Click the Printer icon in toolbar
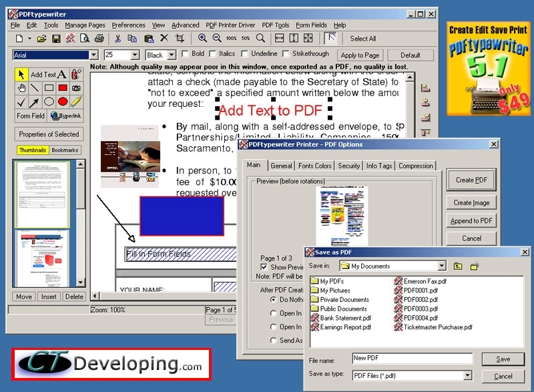The width and height of the screenshot is (534, 392). coord(99,39)
